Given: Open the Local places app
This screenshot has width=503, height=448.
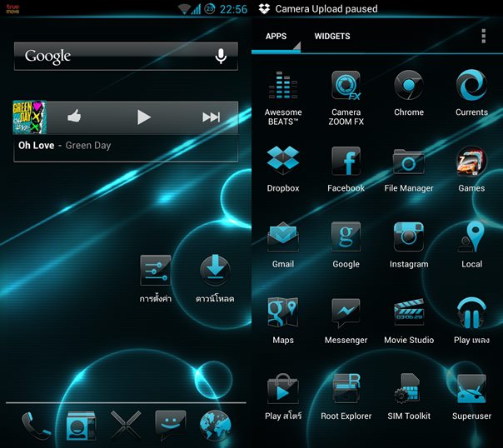Looking at the screenshot, I should (471, 236).
